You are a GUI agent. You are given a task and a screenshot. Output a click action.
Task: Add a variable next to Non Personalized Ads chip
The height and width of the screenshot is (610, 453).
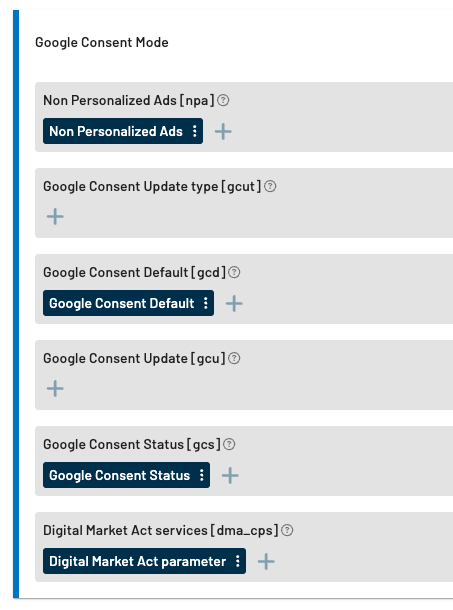[223, 131]
